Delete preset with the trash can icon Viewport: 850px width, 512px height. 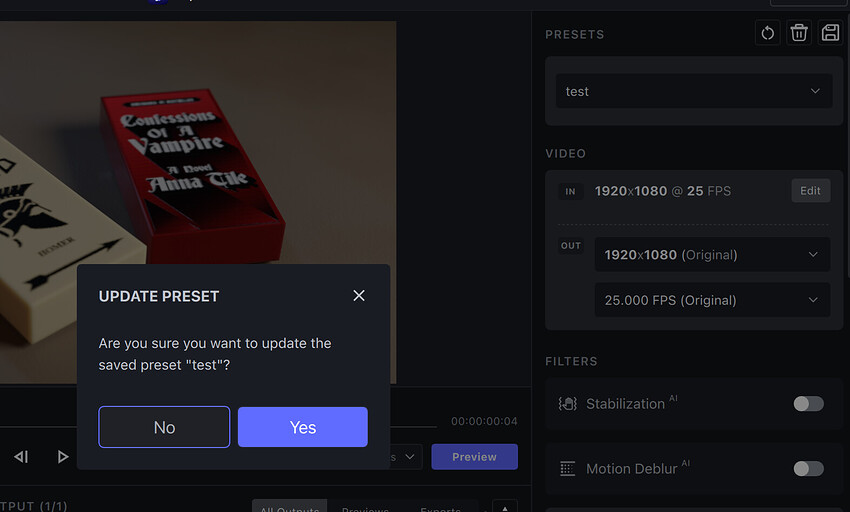[799, 33]
